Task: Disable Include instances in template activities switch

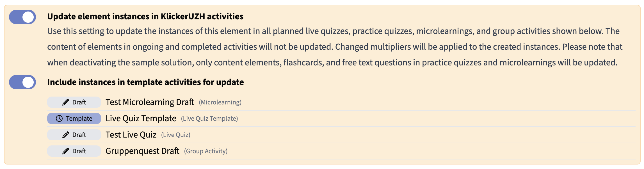Action: [22, 82]
